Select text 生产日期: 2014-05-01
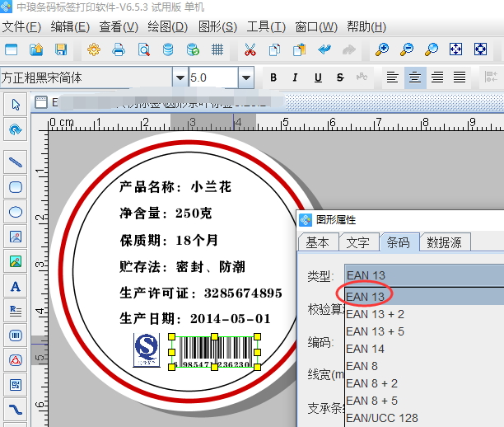This screenshot has height=427, width=504. point(195,318)
